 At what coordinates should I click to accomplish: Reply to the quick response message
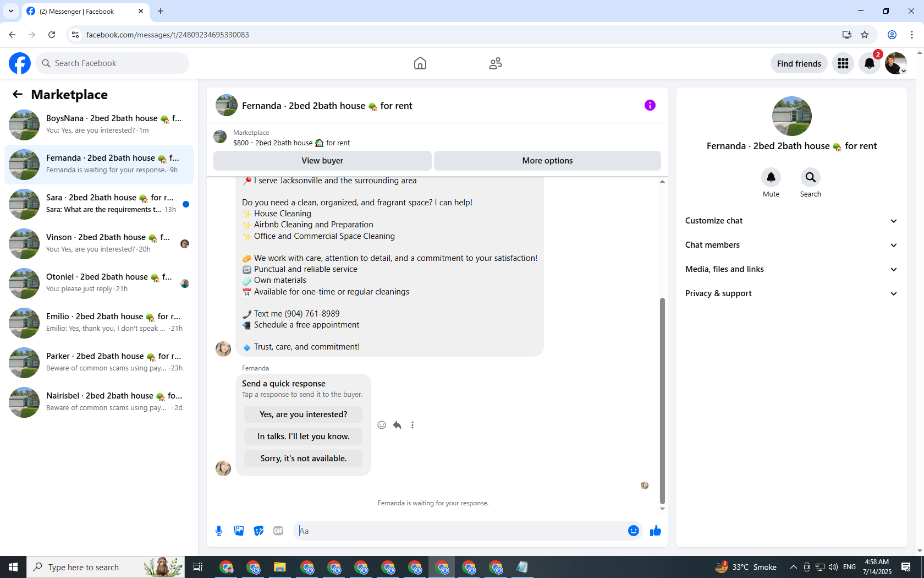click(x=397, y=425)
